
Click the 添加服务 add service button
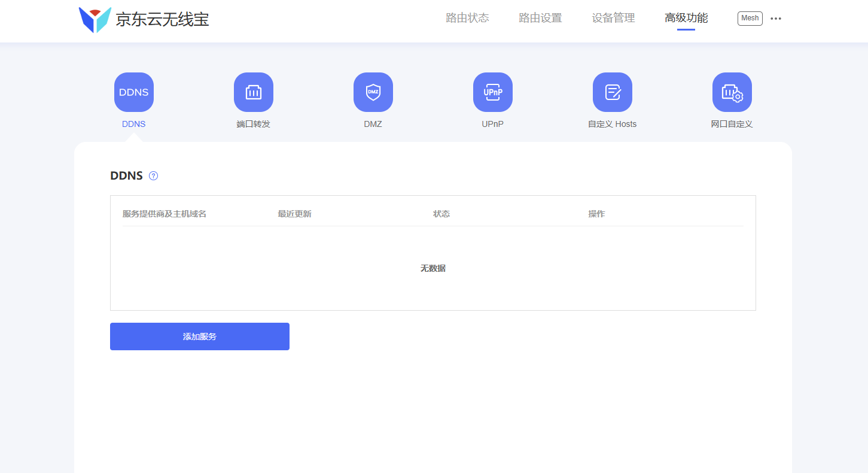[x=199, y=336]
